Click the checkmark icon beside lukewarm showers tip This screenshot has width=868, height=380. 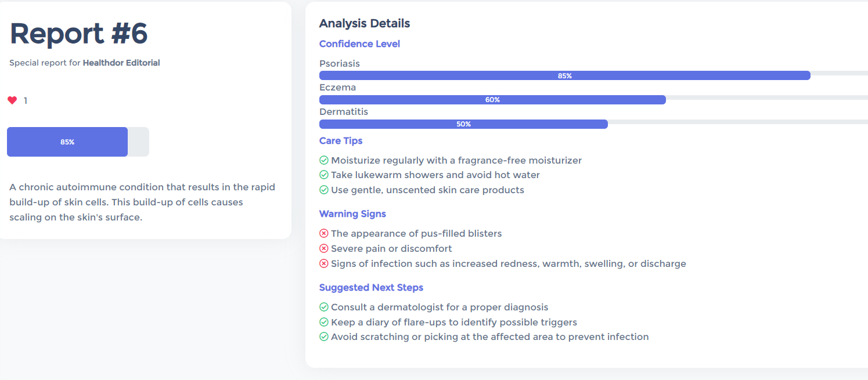(324, 175)
